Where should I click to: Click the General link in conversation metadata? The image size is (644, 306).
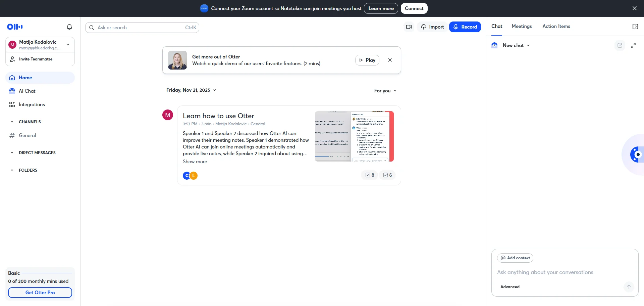[x=258, y=124]
